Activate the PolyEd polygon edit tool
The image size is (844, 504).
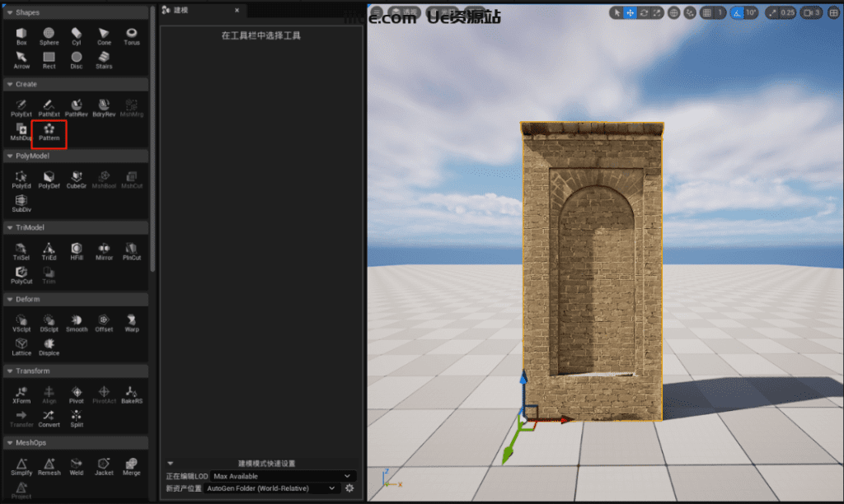click(x=21, y=179)
